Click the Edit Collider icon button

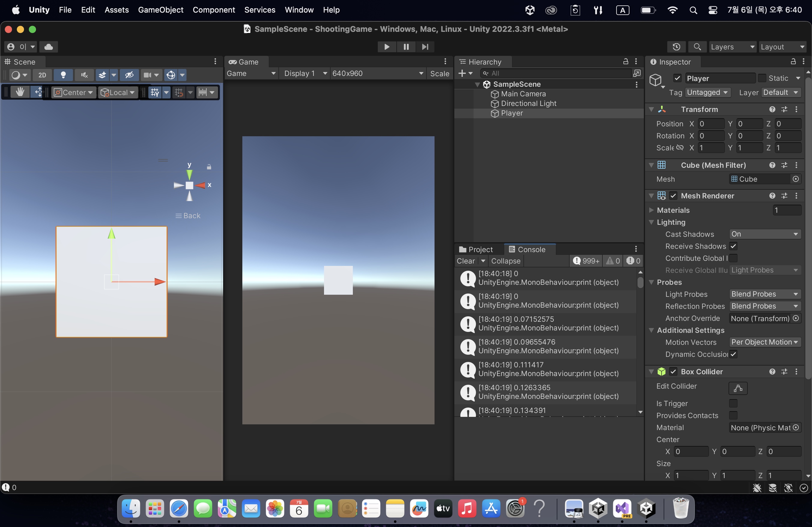click(738, 388)
